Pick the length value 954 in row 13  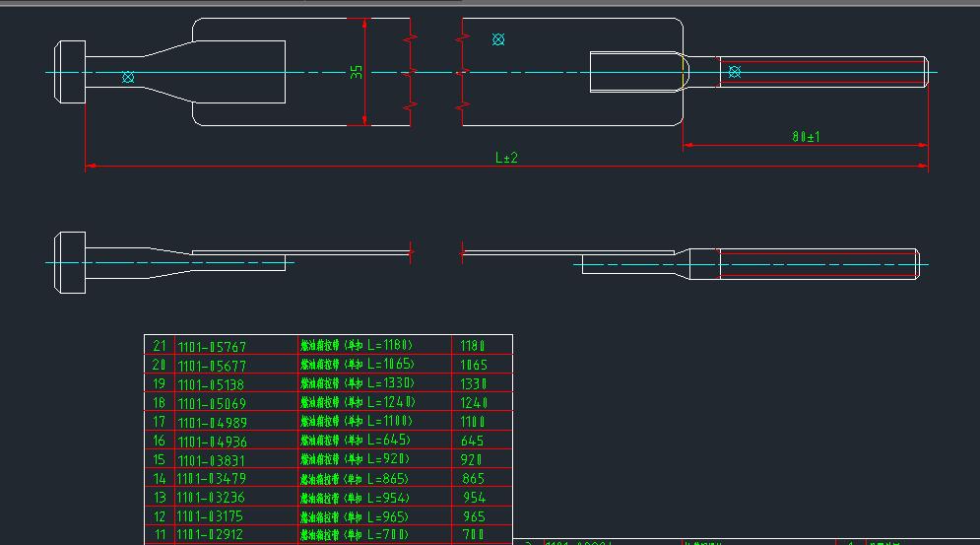(x=474, y=498)
